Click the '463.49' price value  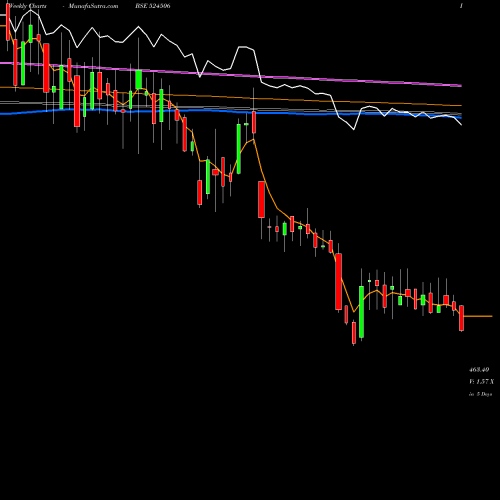click(479, 370)
